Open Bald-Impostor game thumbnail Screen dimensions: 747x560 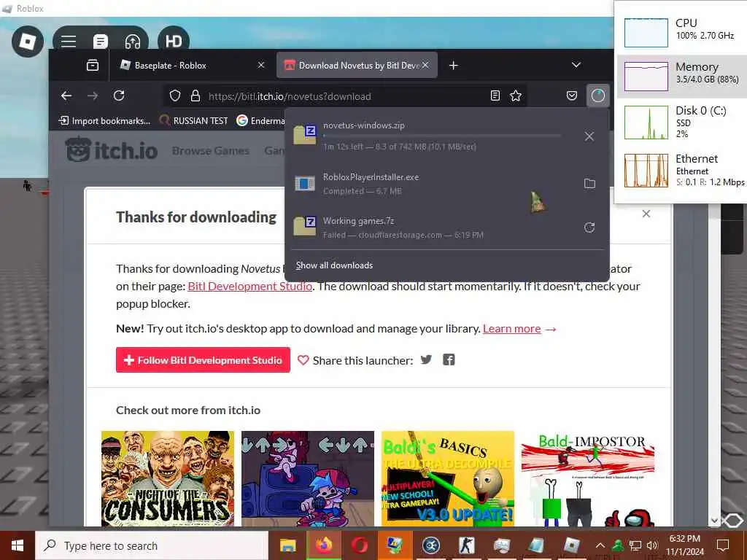(588, 478)
